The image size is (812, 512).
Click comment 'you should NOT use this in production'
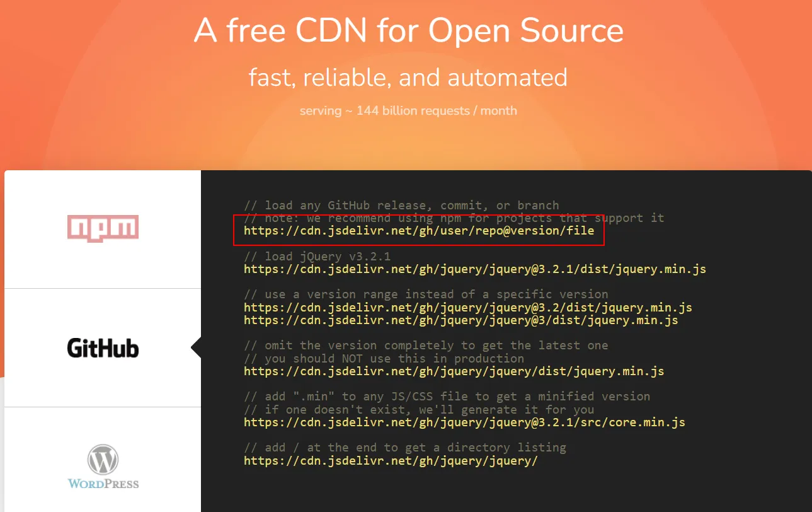pyautogui.click(x=384, y=358)
